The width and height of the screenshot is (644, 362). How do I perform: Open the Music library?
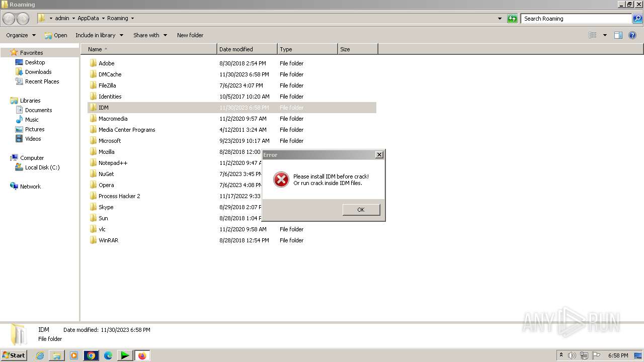point(32,120)
